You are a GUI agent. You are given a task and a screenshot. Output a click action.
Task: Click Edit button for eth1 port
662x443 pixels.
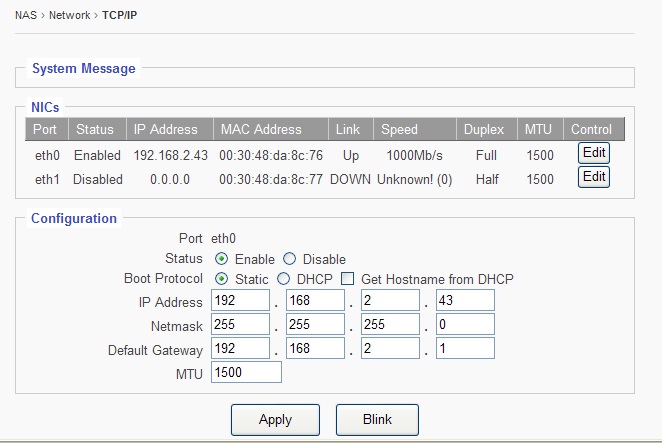tap(594, 177)
